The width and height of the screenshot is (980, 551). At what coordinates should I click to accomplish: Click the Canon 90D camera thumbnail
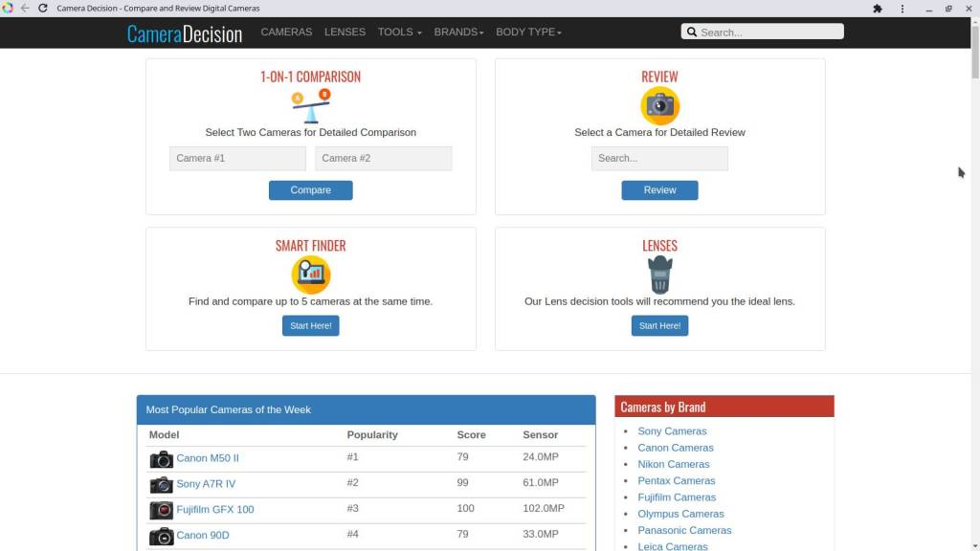[161, 536]
